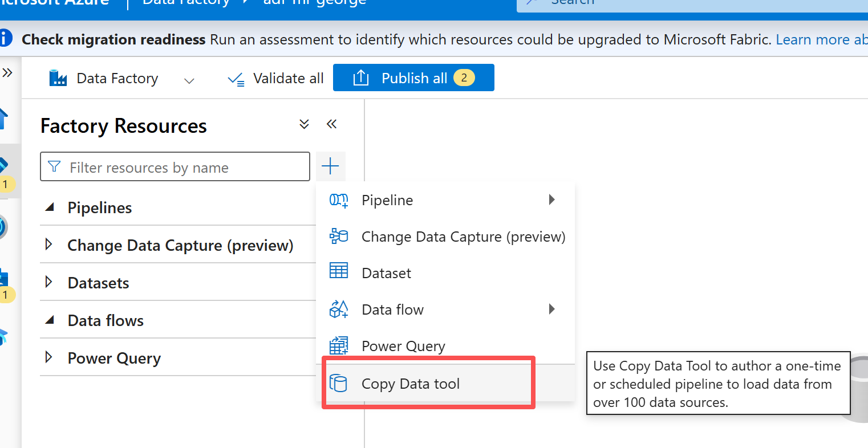
Task: Open the Manage toolbox icon in sidebar
Action: (x=3, y=278)
